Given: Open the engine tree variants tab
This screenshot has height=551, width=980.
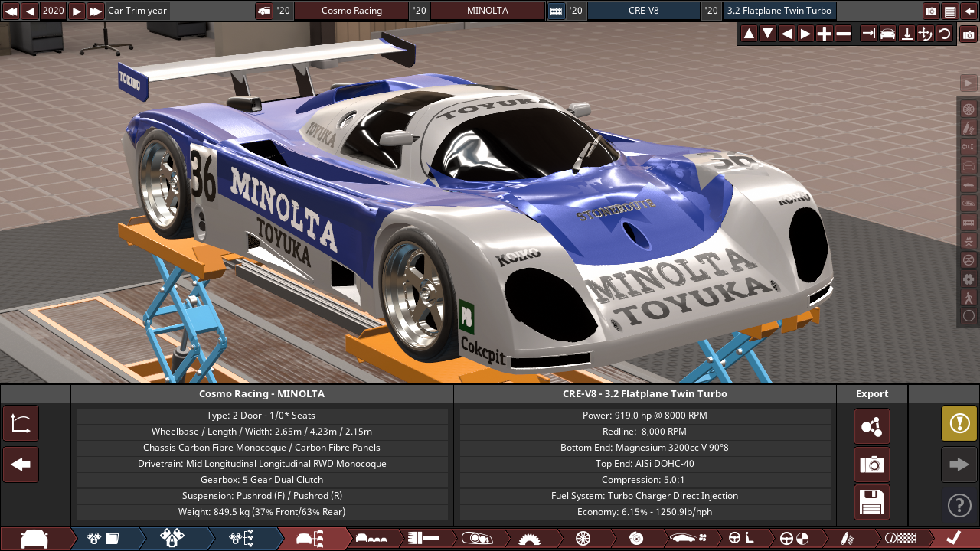Looking at the screenshot, I should (x=241, y=538).
